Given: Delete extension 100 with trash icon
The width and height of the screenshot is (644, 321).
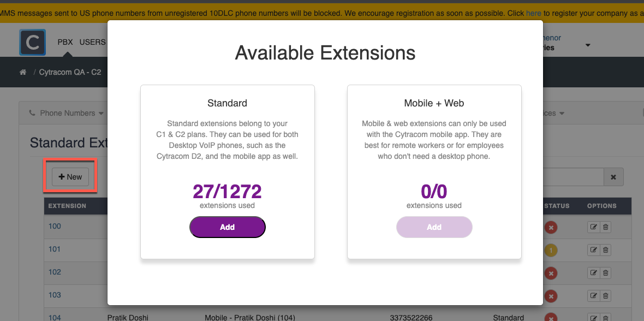Looking at the screenshot, I should pos(605,227).
